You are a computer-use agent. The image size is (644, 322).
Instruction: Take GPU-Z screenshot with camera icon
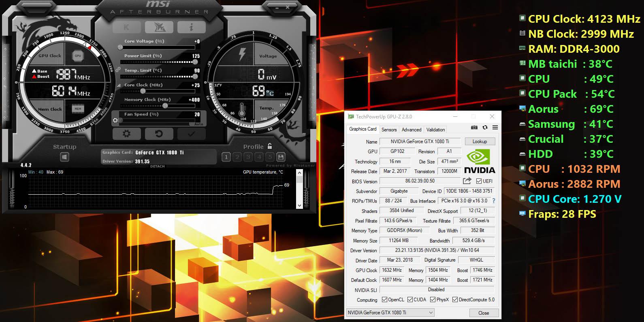tap(474, 128)
